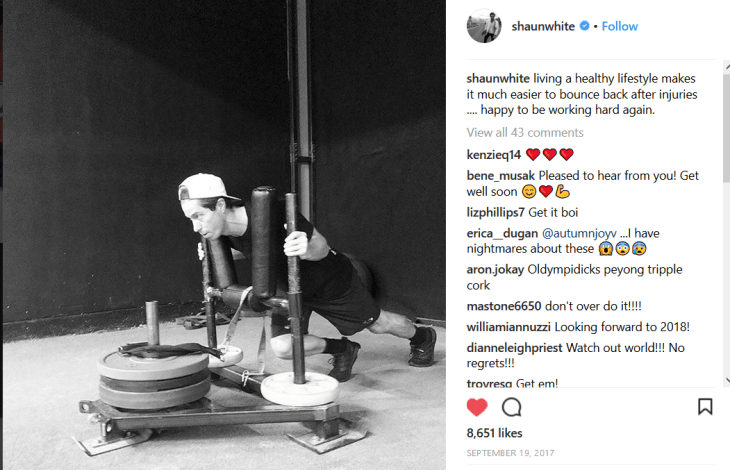
Task: Open kenzieq14 commenter profile
Action: pos(493,154)
